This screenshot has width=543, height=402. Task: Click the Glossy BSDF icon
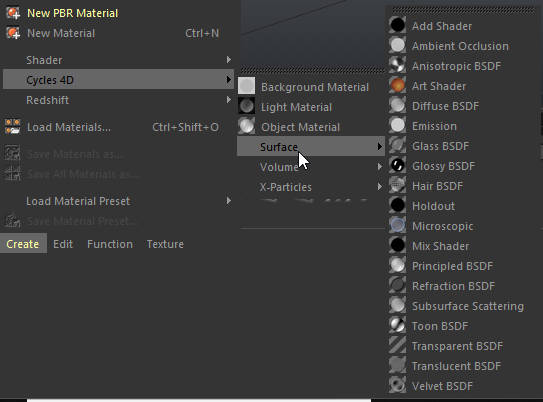[398, 165]
